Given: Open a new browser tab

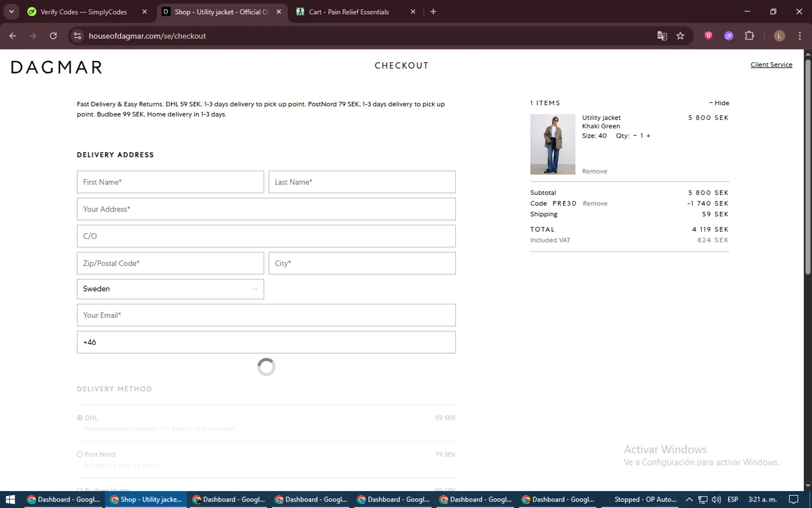Looking at the screenshot, I should coord(433,11).
